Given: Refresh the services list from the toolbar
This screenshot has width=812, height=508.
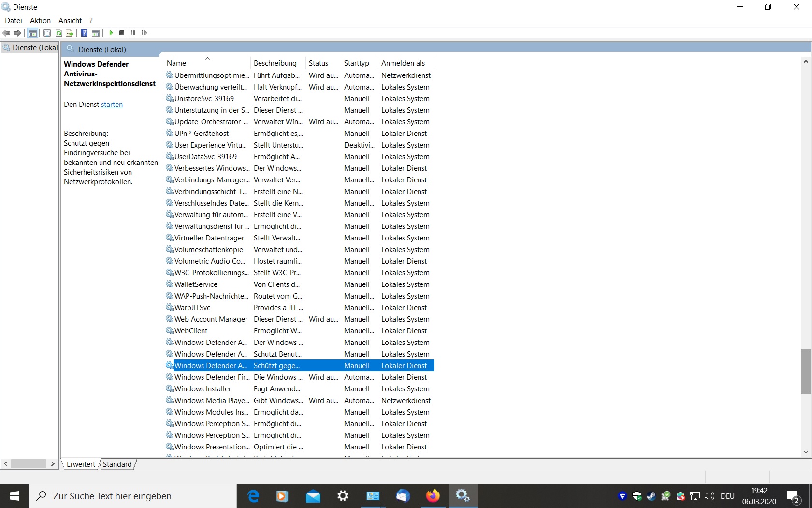Looking at the screenshot, I should 58,33.
